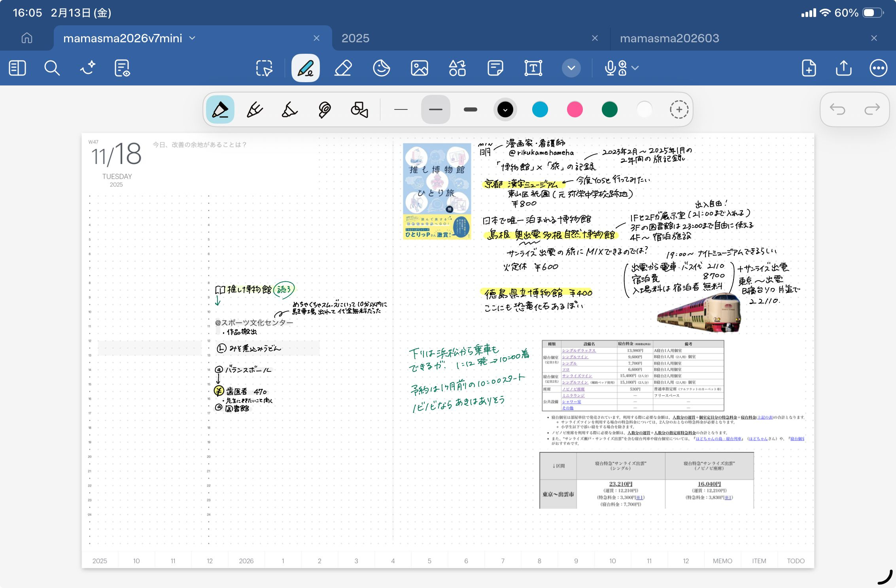
Task: Select the text box tool
Action: tap(533, 68)
